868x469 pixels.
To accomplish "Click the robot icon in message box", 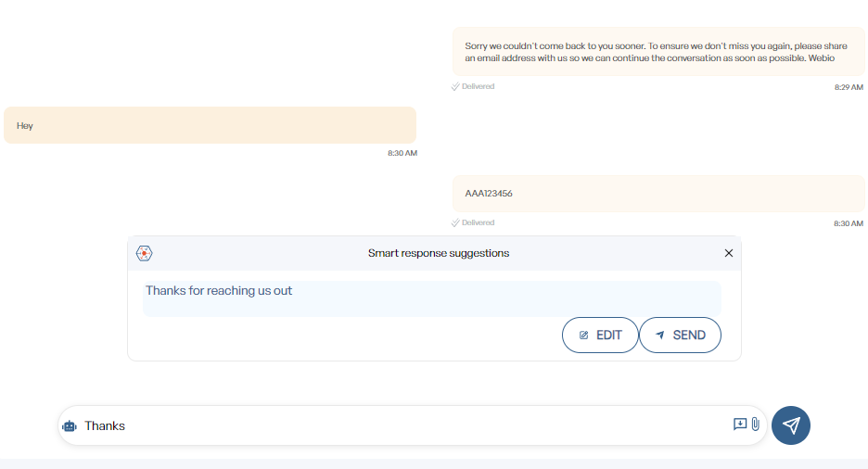I will (70, 426).
